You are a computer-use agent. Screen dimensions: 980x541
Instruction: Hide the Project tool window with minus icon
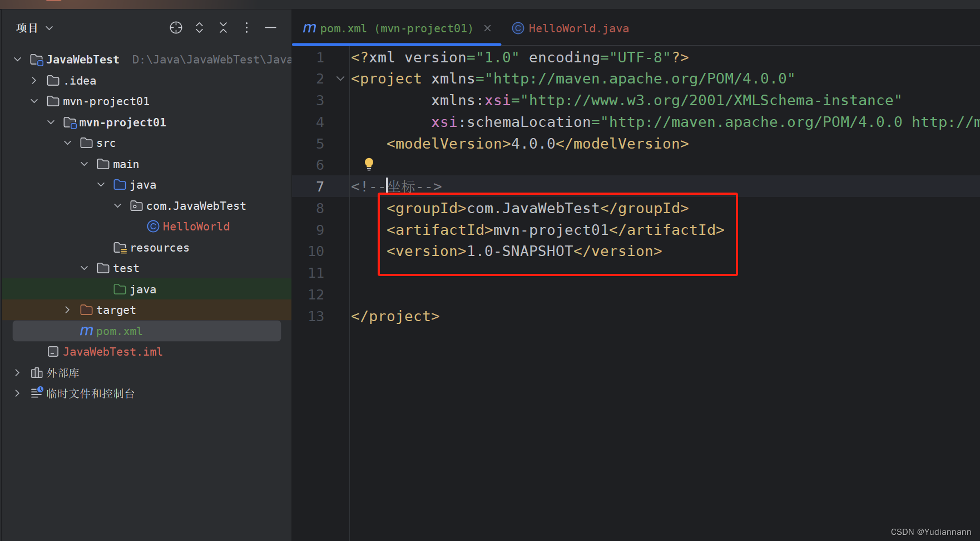[x=271, y=27]
